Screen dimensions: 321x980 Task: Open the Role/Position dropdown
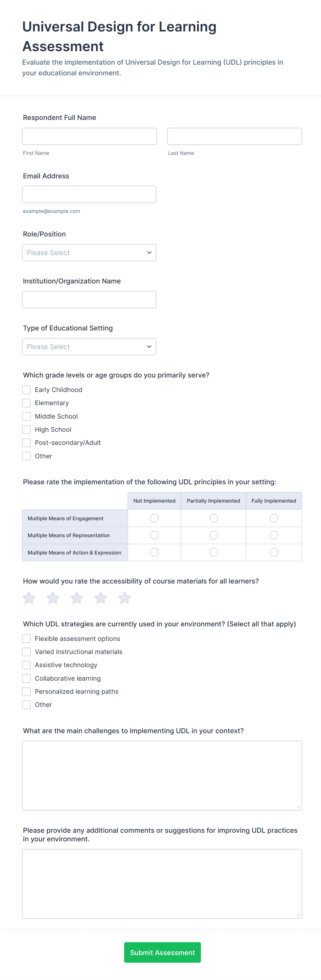89,253
